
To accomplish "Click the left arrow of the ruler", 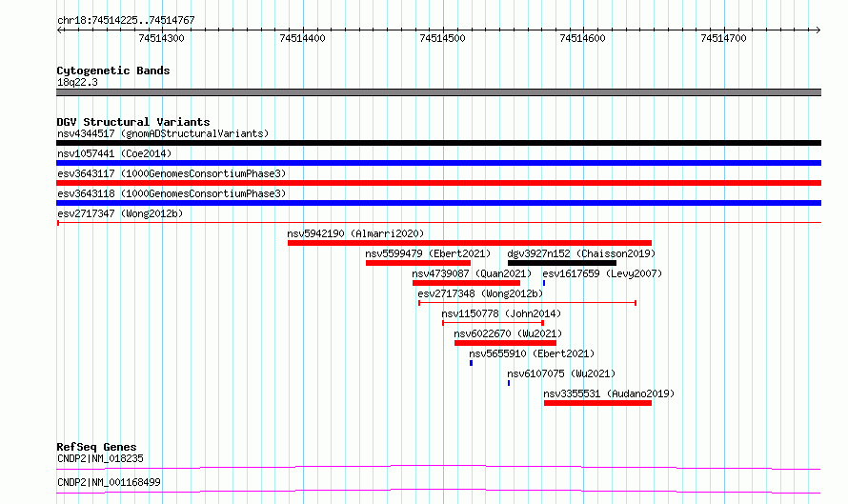I will tap(59, 30).
